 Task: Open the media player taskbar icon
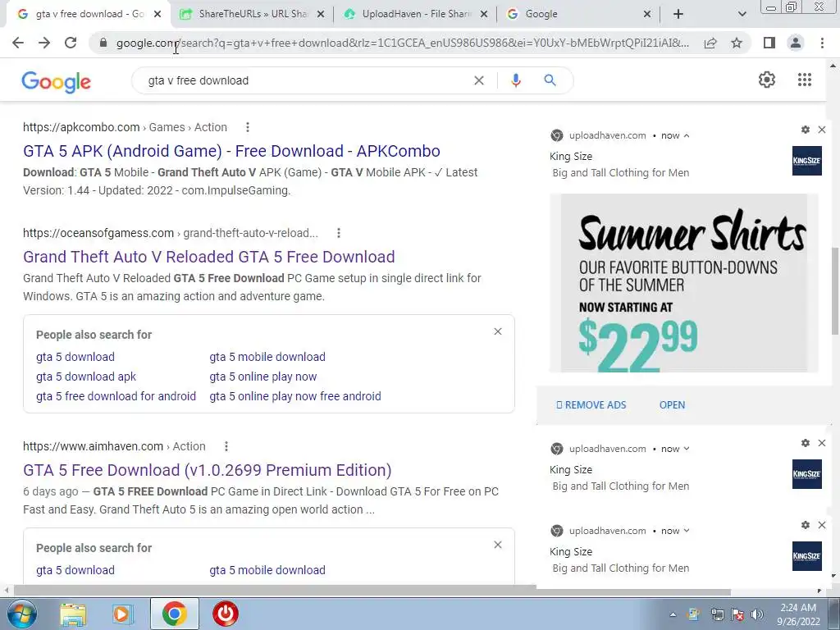(122, 614)
